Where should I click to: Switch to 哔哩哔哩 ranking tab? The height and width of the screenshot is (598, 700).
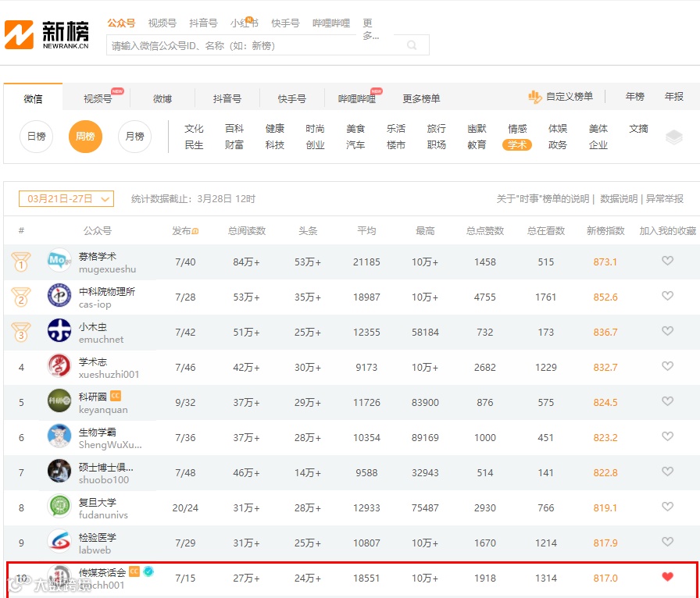357,98
